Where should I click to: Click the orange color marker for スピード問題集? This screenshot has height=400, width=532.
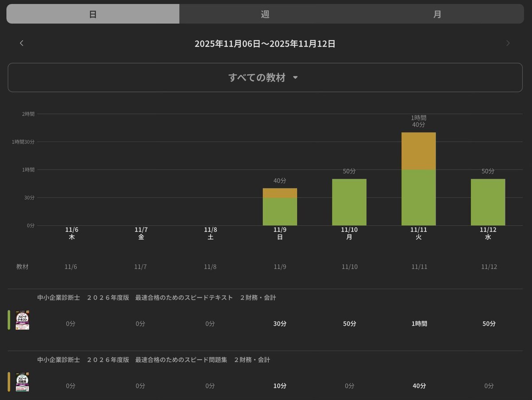pos(9,382)
